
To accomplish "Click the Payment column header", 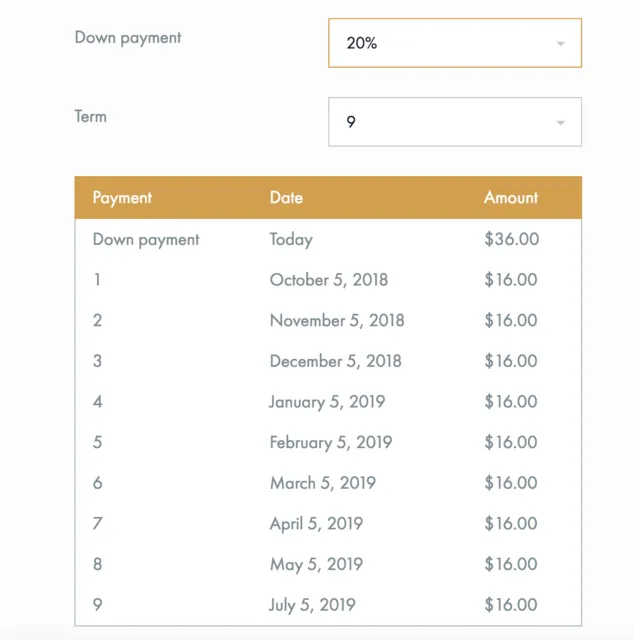I will pos(122,198).
